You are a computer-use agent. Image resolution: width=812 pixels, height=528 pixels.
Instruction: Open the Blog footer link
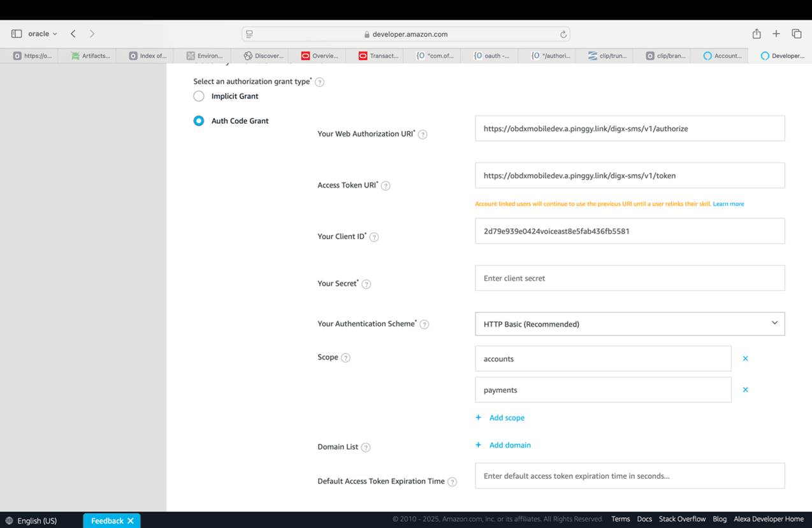coord(720,519)
